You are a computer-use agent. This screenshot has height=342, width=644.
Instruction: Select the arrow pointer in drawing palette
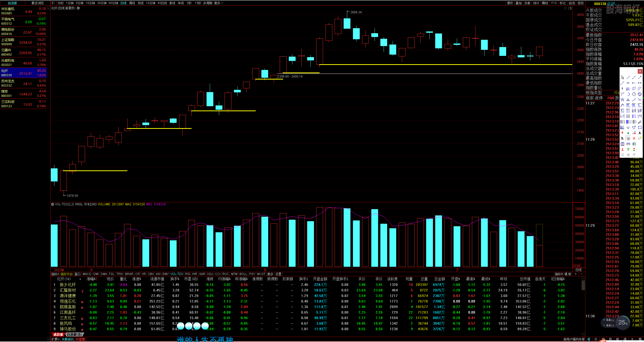(622, 77)
